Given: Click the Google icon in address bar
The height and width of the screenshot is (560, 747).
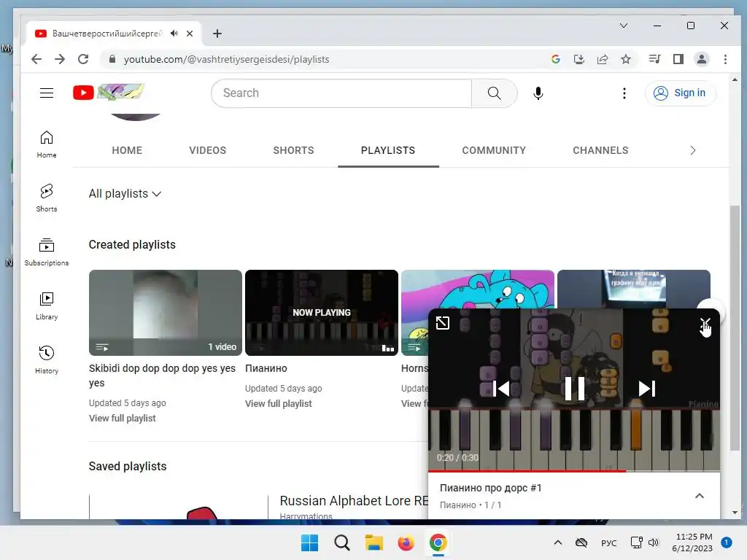Looking at the screenshot, I should (555, 59).
